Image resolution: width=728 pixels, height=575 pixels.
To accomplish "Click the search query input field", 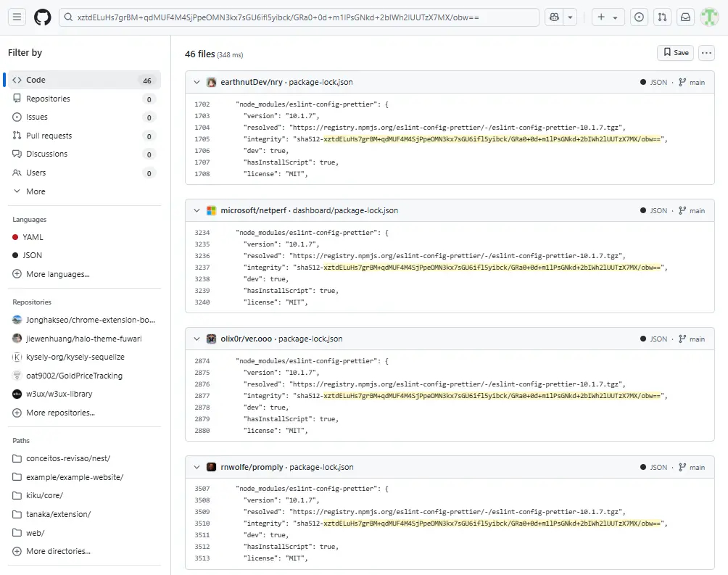I will 305,17.
